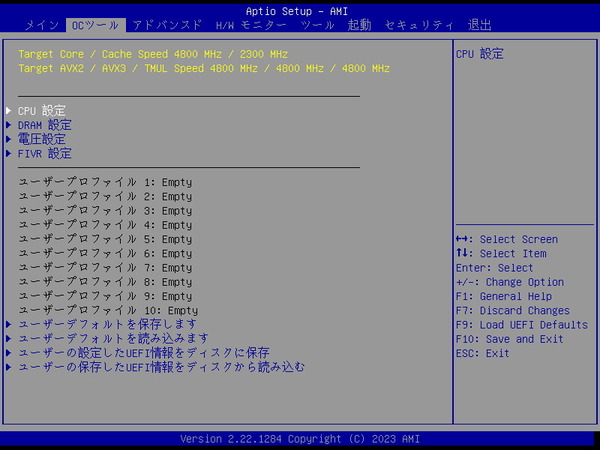This screenshot has width=600, height=450.
Task: Open the FIVR 設定 submenu
Action: 45,153
